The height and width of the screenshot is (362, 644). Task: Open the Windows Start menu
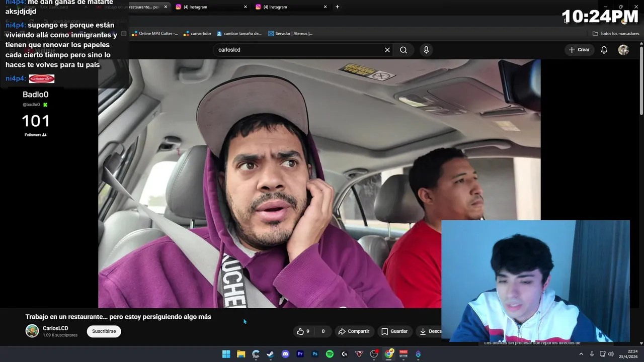(x=226, y=354)
